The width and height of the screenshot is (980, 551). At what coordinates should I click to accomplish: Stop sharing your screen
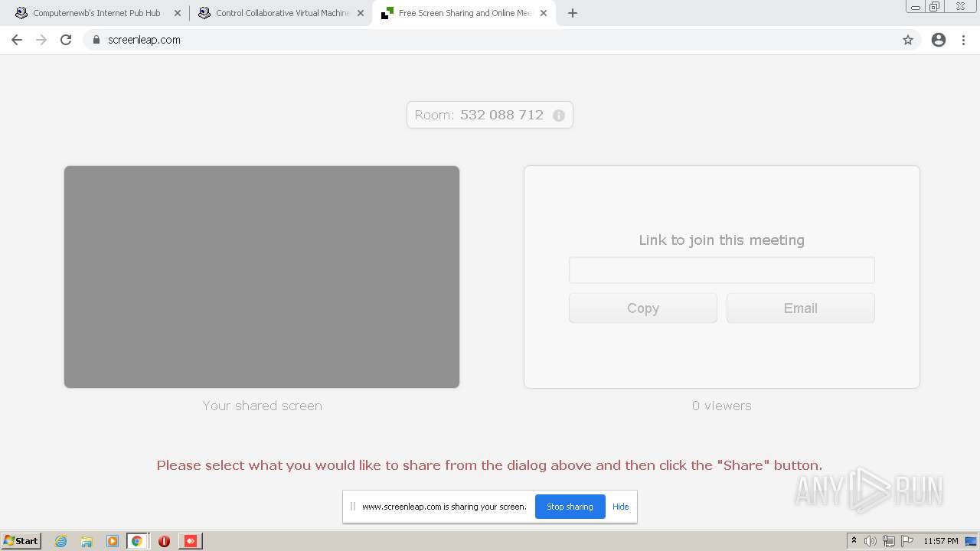[570, 507]
